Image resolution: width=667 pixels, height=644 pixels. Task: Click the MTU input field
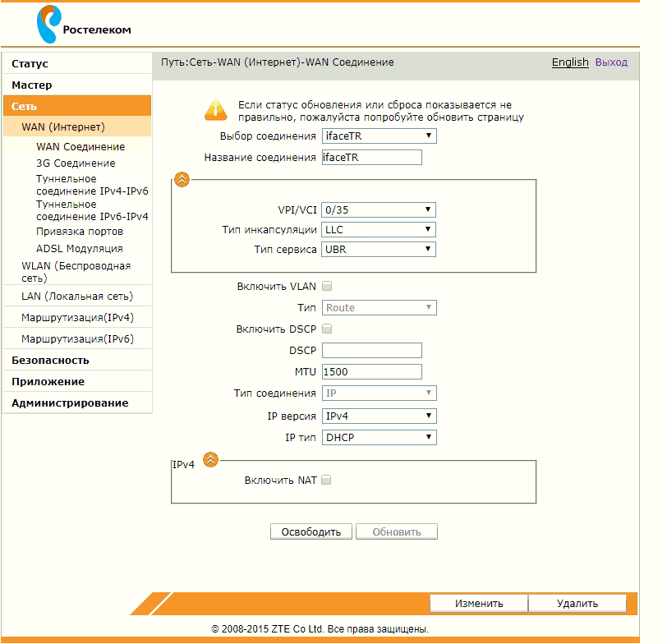tap(372, 372)
